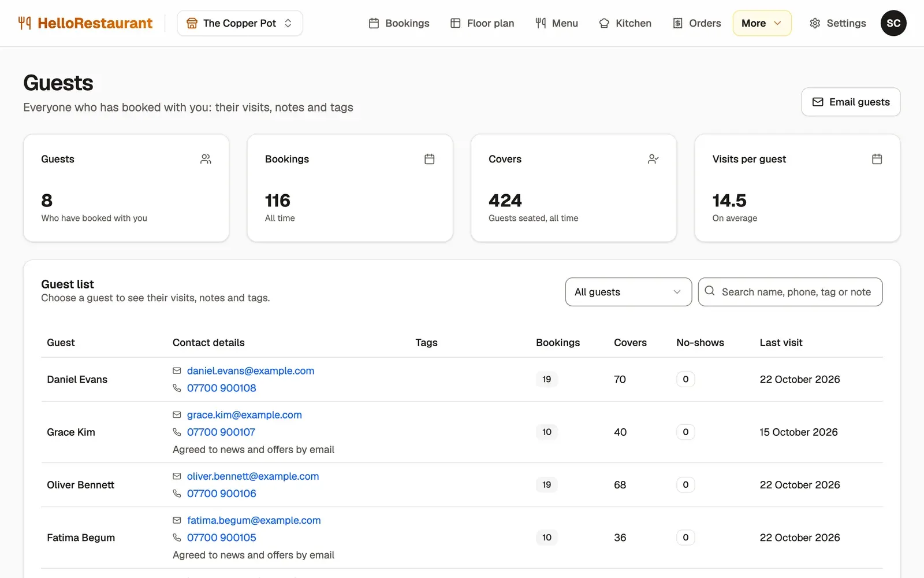Open the Floor plan page
Image resolution: width=924 pixels, height=578 pixels.
tap(482, 23)
